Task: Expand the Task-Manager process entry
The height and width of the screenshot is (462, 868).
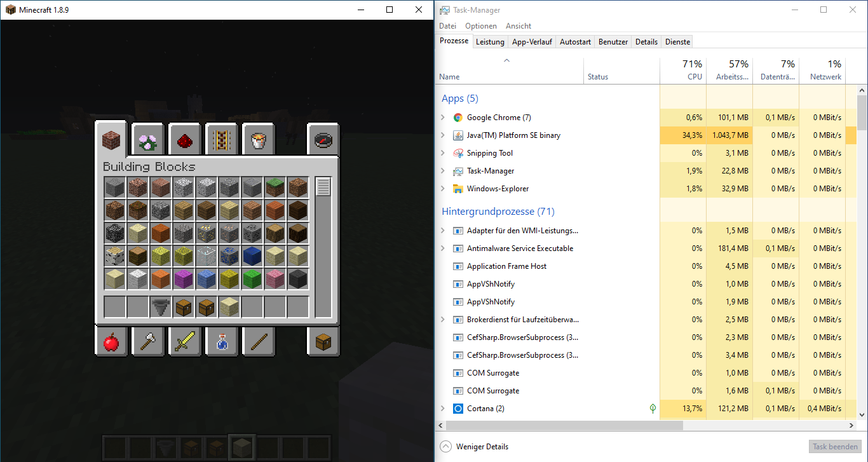Action: (443, 171)
